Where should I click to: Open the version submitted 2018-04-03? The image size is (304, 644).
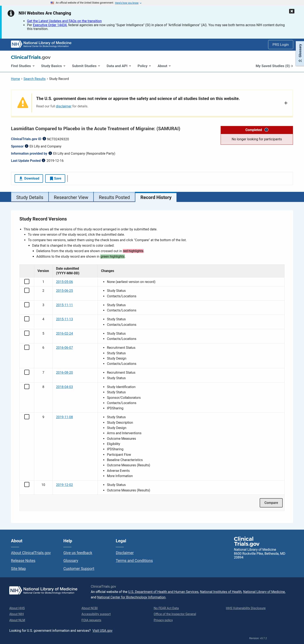tap(64, 387)
